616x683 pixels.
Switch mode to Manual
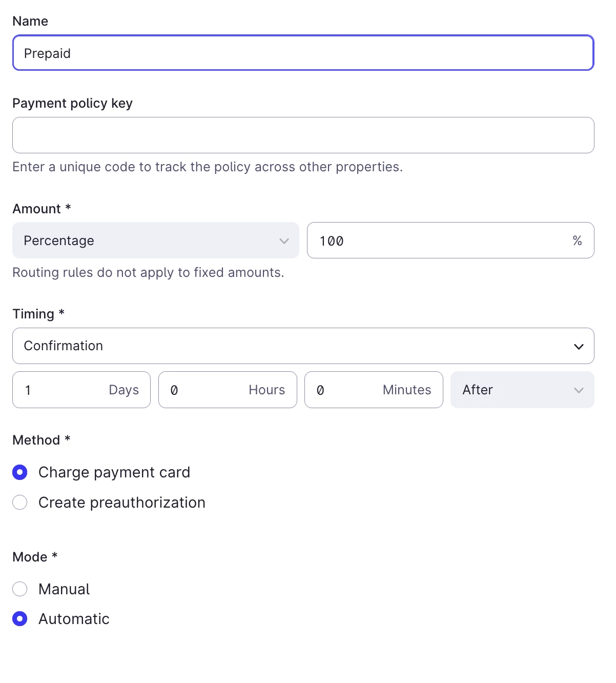point(20,589)
